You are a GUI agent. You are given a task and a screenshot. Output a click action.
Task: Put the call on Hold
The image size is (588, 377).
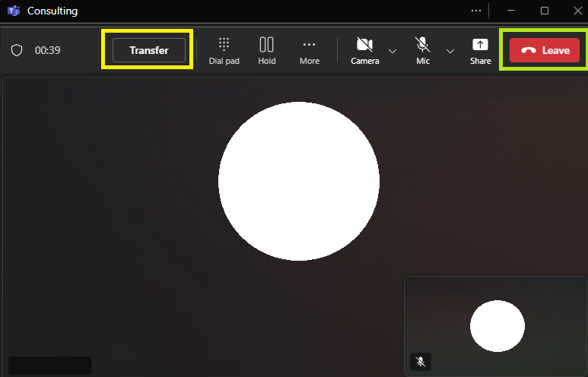[x=267, y=51]
